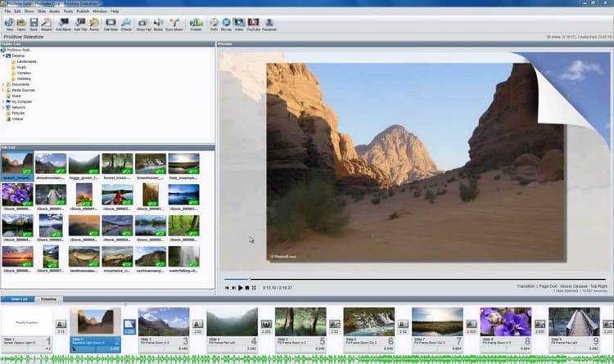Image resolution: width=614 pixels, height=364 pixels.
Task: Open Edit Slide from the toolbar
Action: click(x=111, y=25)
